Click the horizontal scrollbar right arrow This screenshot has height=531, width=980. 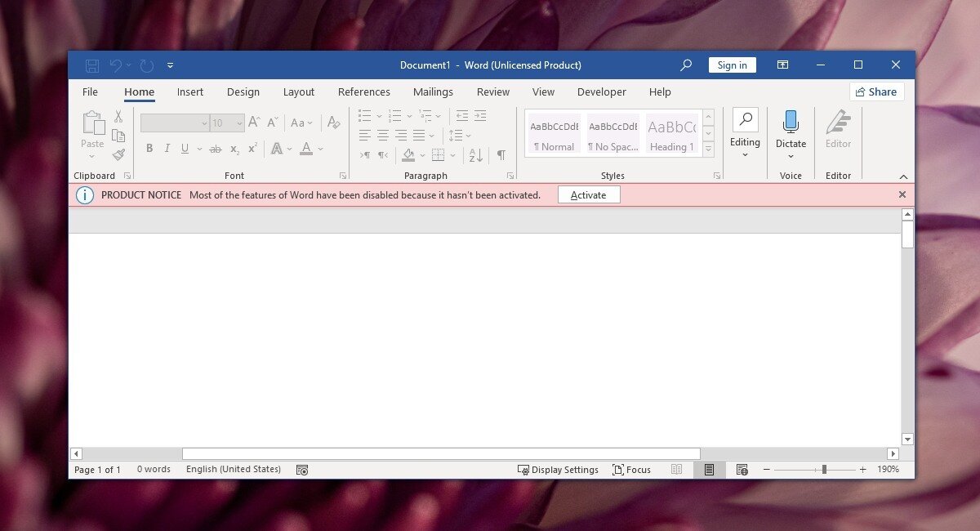893,453
